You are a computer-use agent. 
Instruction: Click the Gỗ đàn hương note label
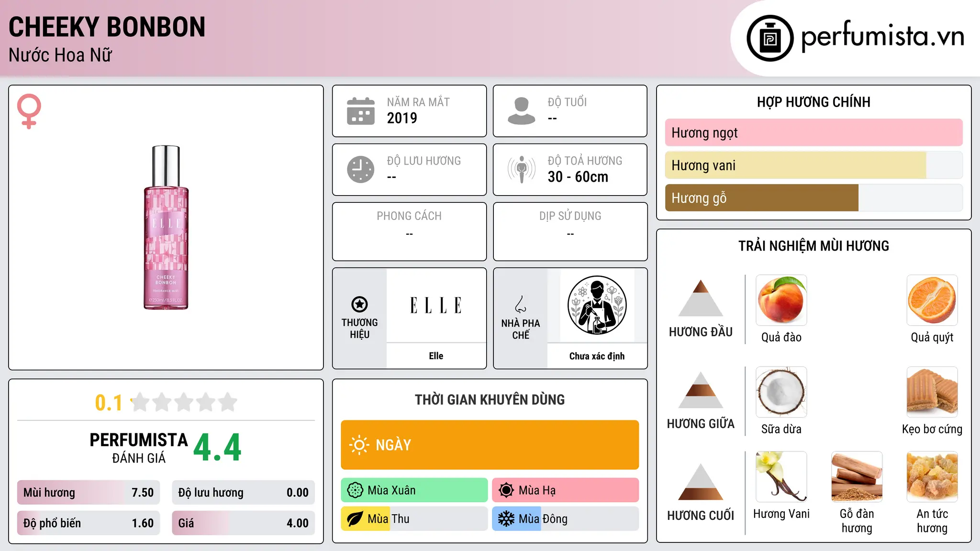coord(857,521)
